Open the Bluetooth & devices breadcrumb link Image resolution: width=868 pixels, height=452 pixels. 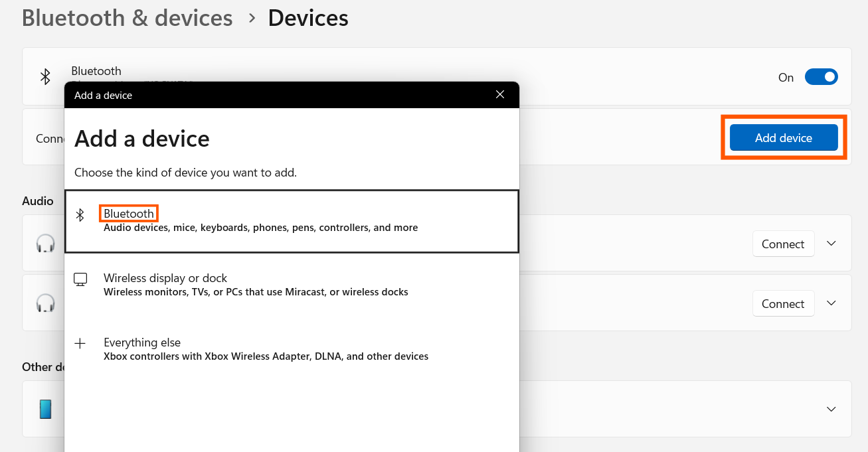coord(127,18)
